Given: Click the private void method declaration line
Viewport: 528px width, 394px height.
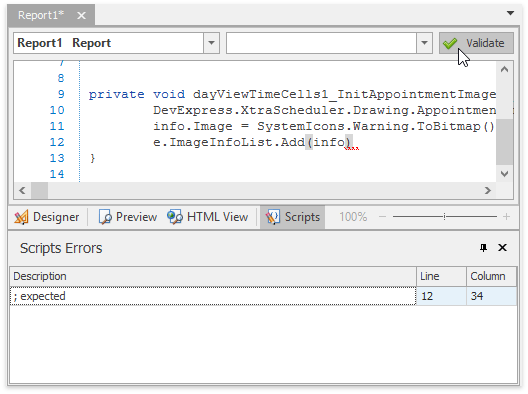Looking at the screenshot, I should (292, 94).
